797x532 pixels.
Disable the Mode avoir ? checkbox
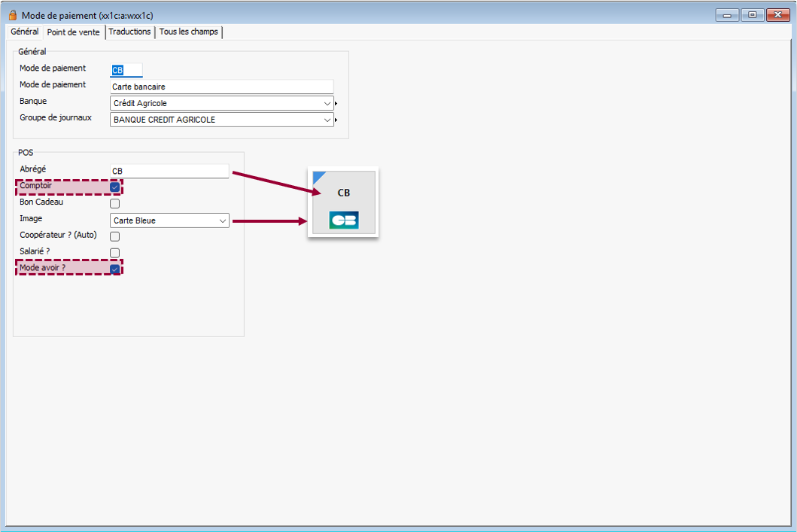pyautogui.click(x=115, y=269)
